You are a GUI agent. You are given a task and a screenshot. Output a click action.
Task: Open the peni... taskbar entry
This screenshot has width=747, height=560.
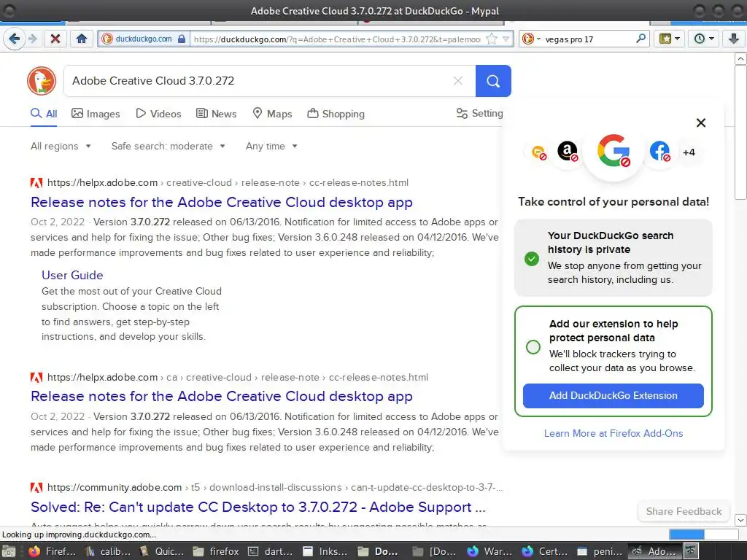point(599,551)
